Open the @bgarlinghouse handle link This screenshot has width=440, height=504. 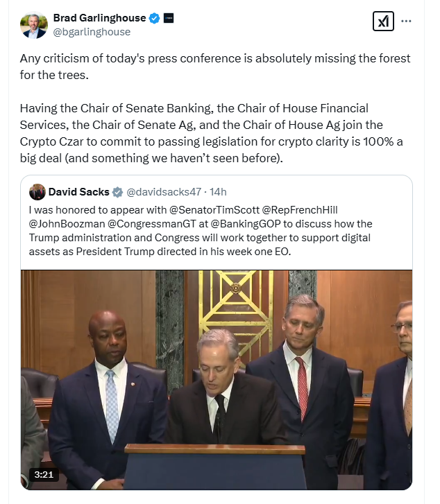pos(92,32)
